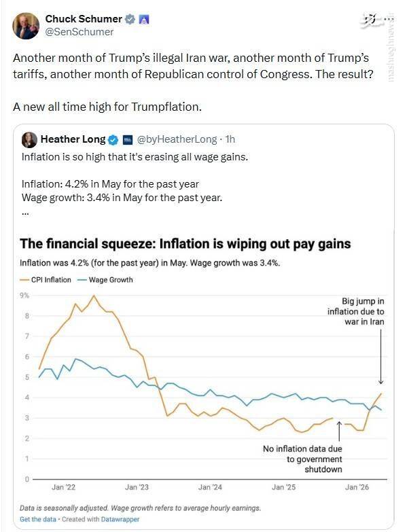
Task: Click the Capitol affiliation badge next to Schumer
Action: [144, 20]
